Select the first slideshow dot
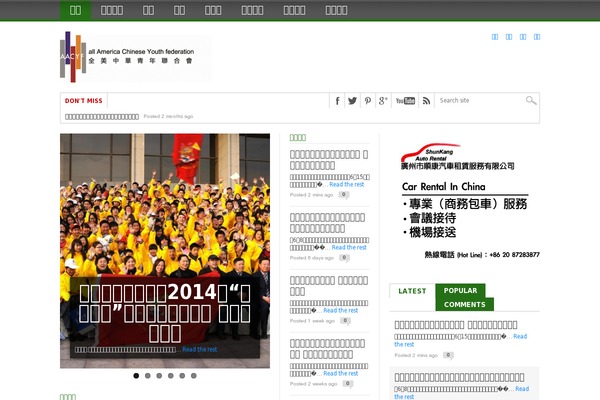Viewport: 600px width, 400px height. coord(136,376)
